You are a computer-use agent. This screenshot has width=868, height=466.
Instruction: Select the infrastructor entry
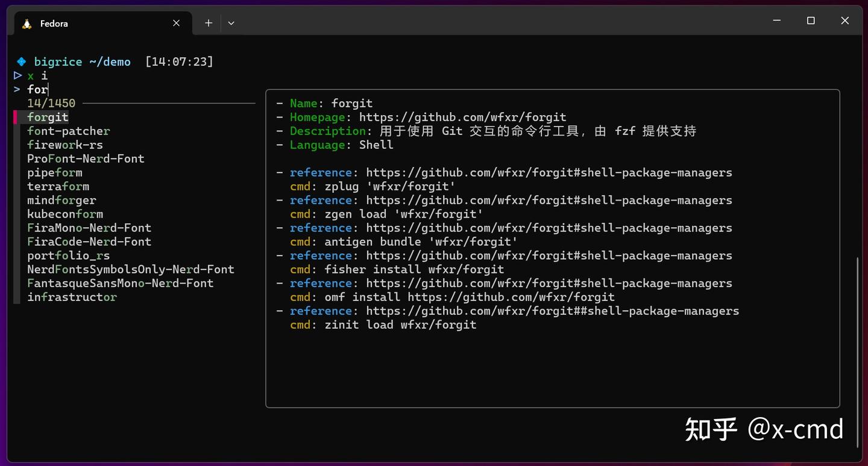click(x=72, y=297)
